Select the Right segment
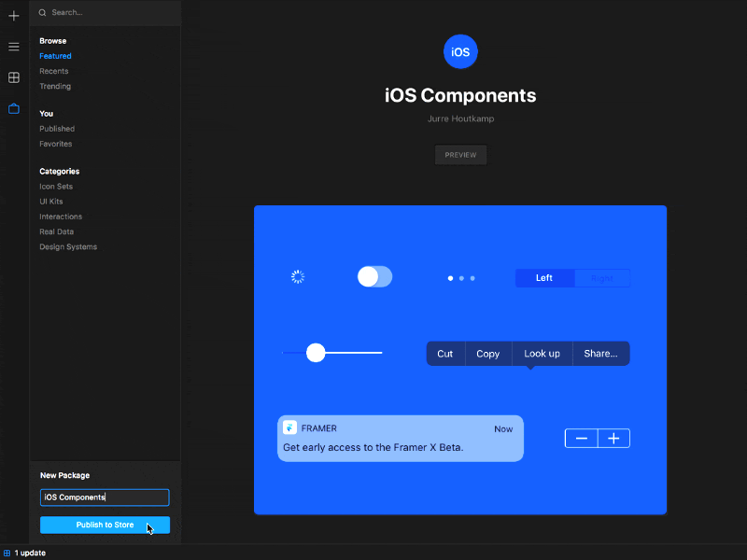 coord(601,278)
